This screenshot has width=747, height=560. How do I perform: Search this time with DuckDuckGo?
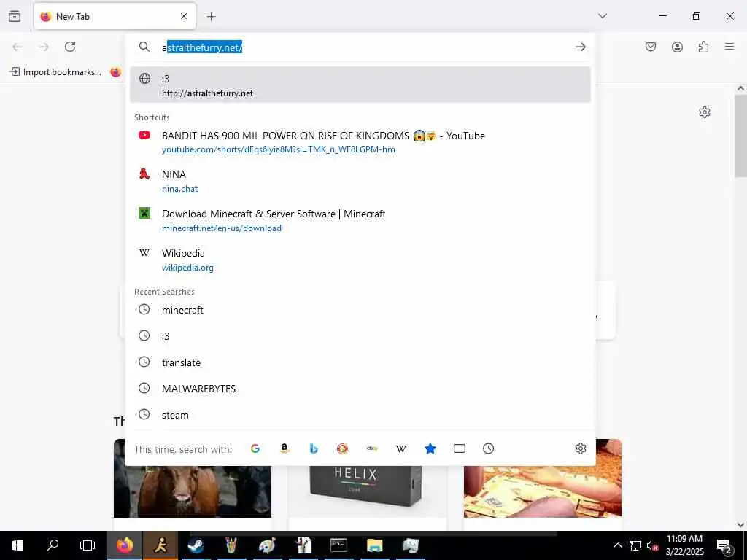coord(343,448)
